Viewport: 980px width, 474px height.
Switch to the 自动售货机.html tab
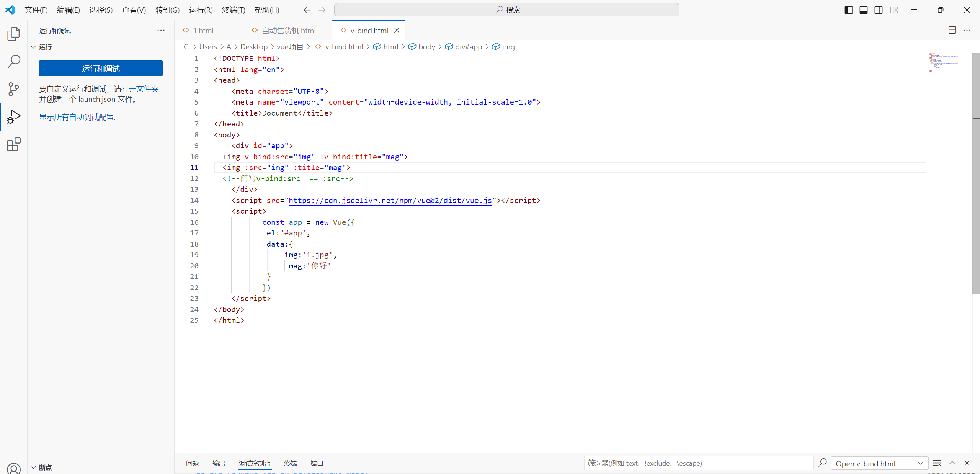click(288, 31)
